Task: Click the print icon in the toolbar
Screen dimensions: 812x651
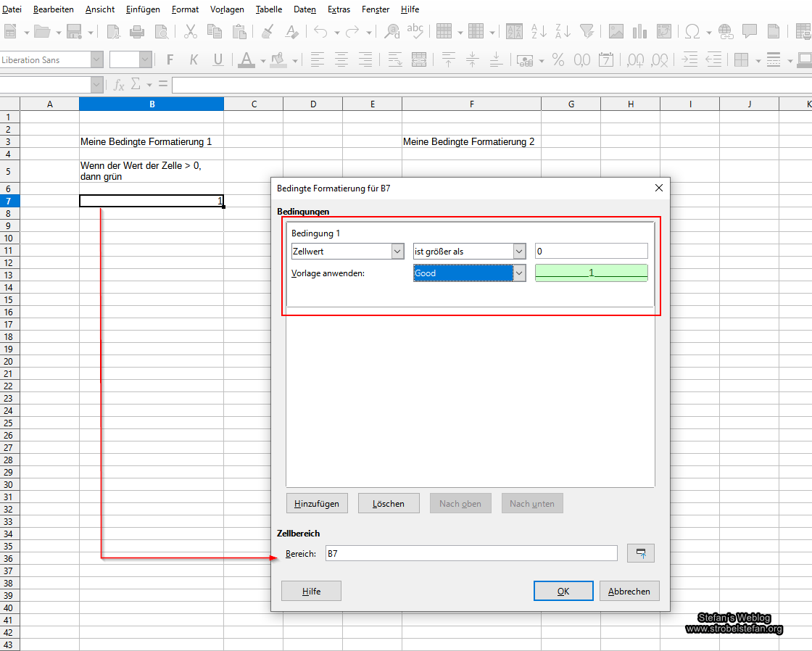Action: 137,31
